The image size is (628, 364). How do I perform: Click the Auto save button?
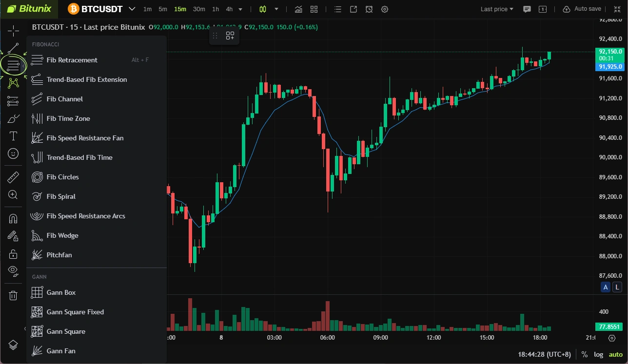582,9
